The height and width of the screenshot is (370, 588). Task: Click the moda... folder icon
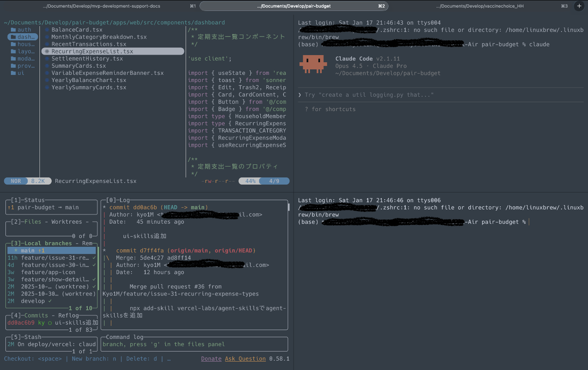tap(13, 58)
